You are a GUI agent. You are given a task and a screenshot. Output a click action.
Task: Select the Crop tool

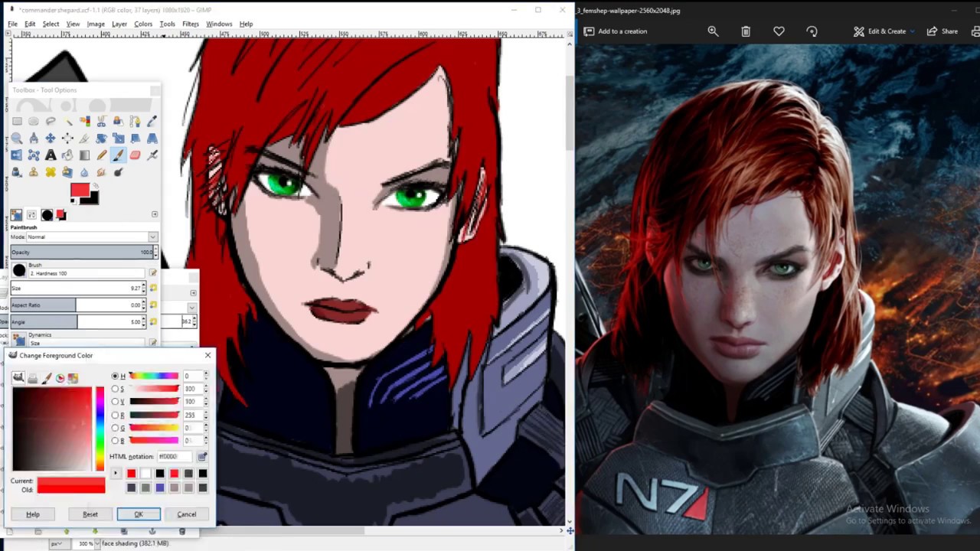(x=84, y=139)
